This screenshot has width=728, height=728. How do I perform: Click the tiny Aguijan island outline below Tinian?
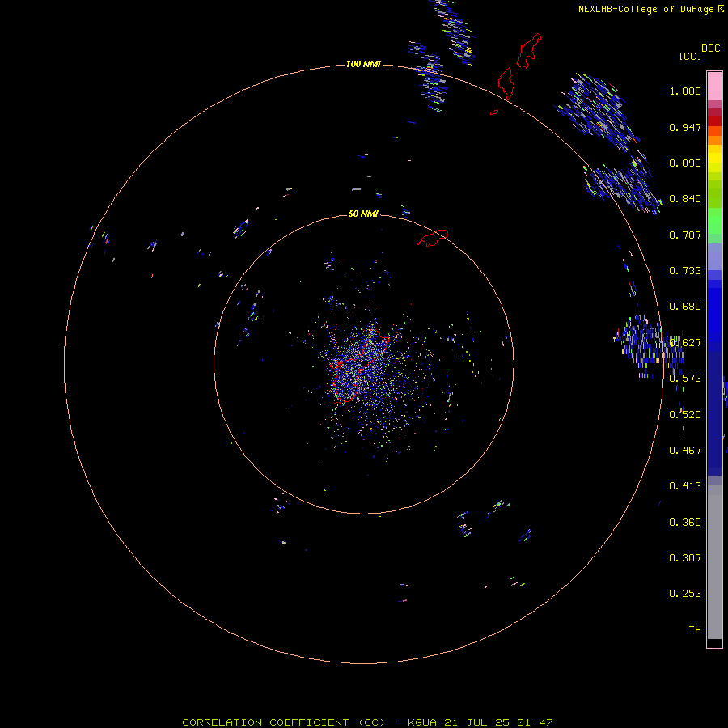(494, 112)
